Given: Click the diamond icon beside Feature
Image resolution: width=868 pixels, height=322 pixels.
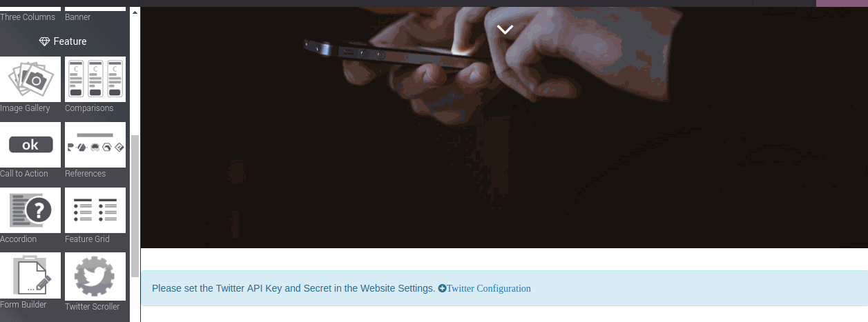Looking at the screenshot, I should point(45,41).
